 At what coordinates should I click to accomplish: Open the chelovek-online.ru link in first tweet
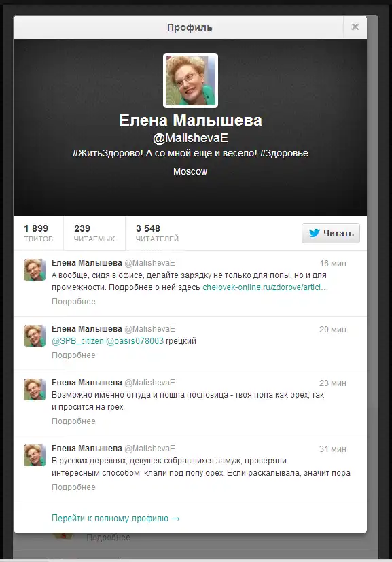[265, 287]
